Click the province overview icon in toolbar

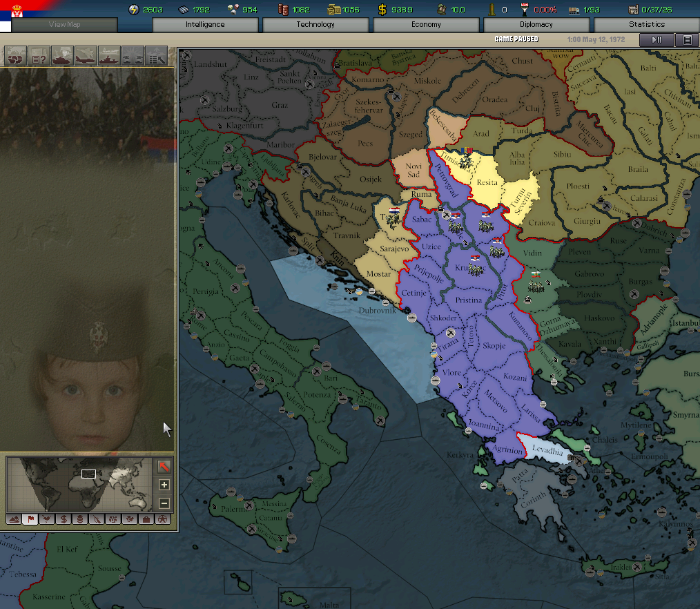(15, 55)
